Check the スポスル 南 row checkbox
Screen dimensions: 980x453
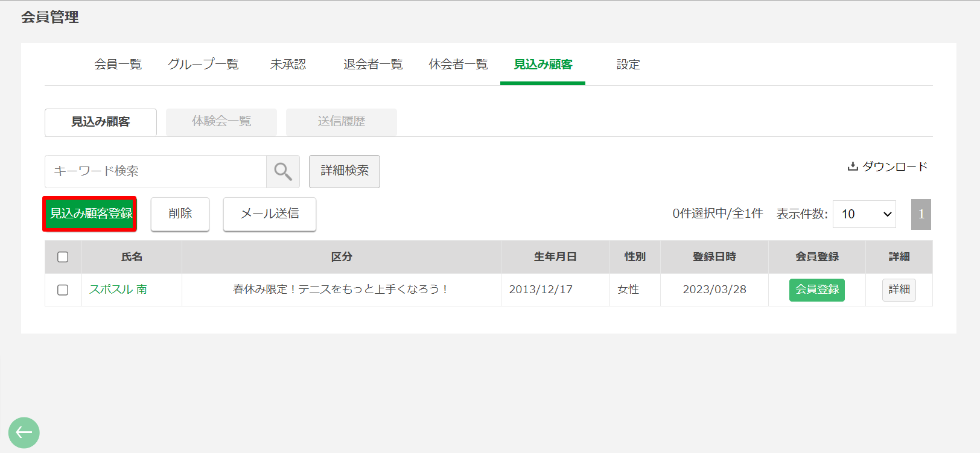point(63,290)
